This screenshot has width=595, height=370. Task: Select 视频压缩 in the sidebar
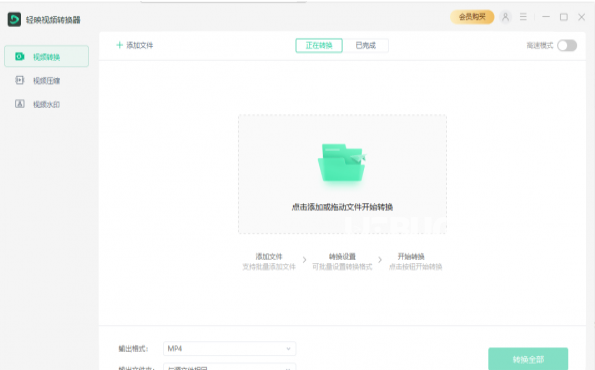coord(46,80)
